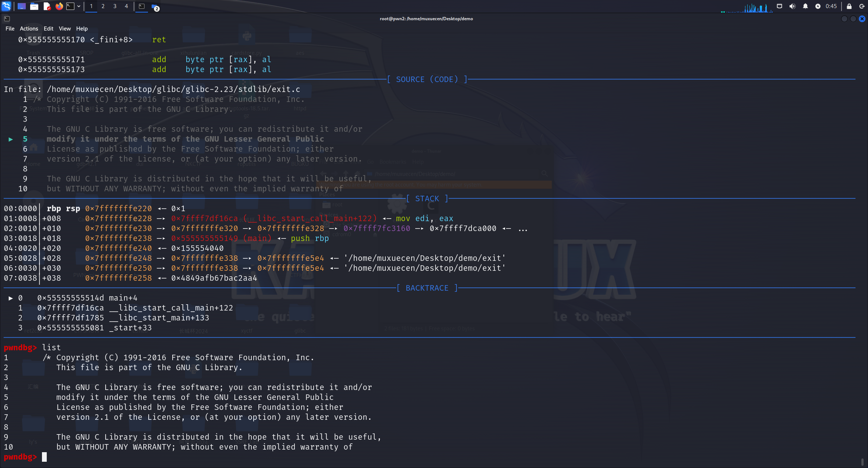Click the lock screen icon
Image resolution: width=868 pixels, height=468 pixels.
[x=849, y=6]
